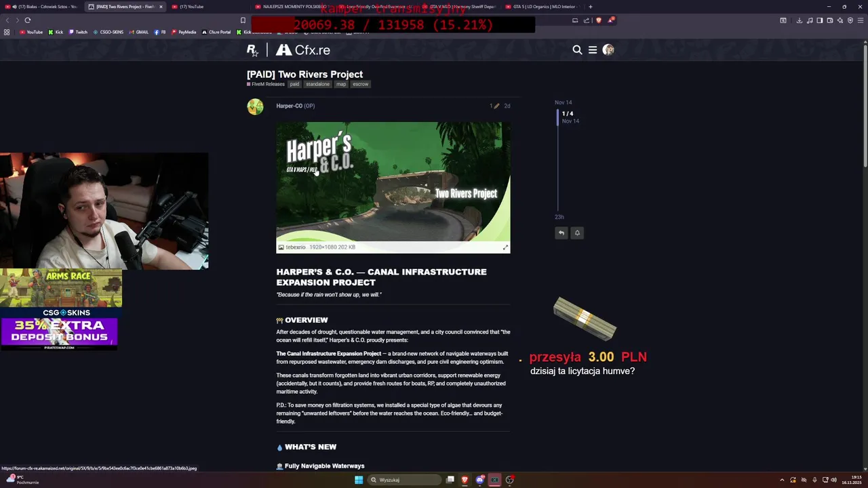Open the YouTube bookmark
This screenshot has width=868, height=488.
[x=31, y=32]
